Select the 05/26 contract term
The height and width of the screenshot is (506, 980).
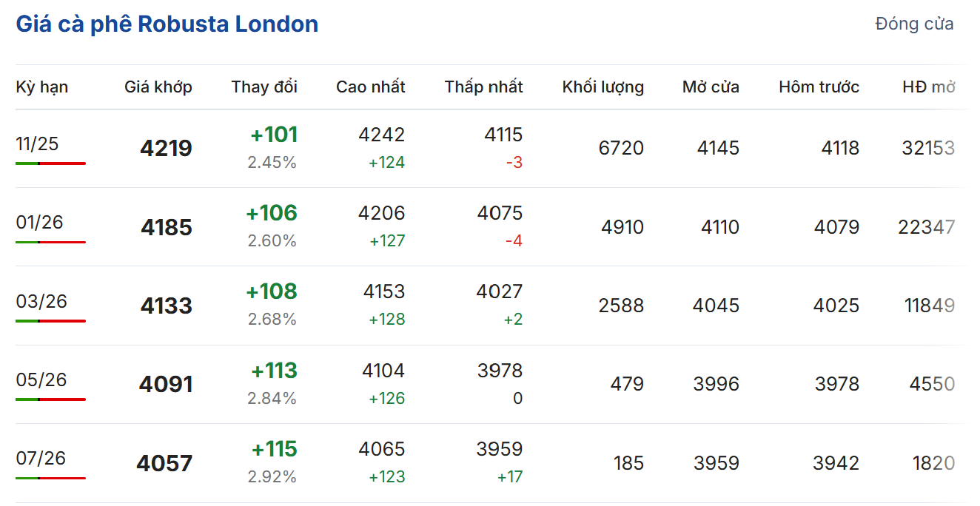(x=41, y=379)
